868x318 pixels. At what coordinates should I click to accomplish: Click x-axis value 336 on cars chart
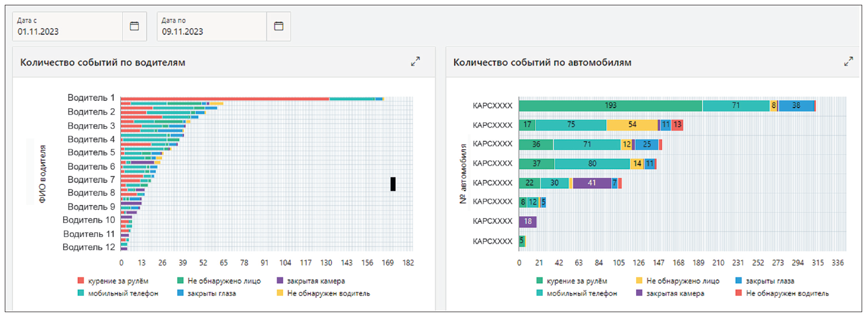coord(838,263)
